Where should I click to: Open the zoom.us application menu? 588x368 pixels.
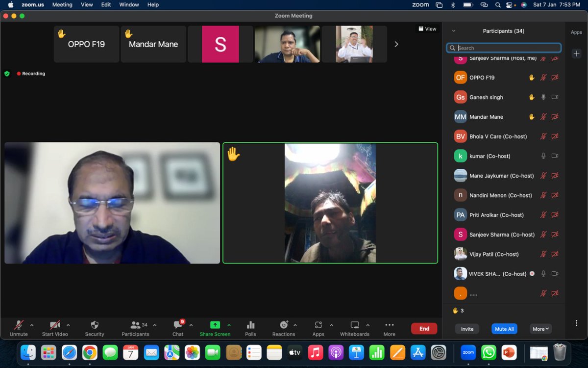point(33,4)
